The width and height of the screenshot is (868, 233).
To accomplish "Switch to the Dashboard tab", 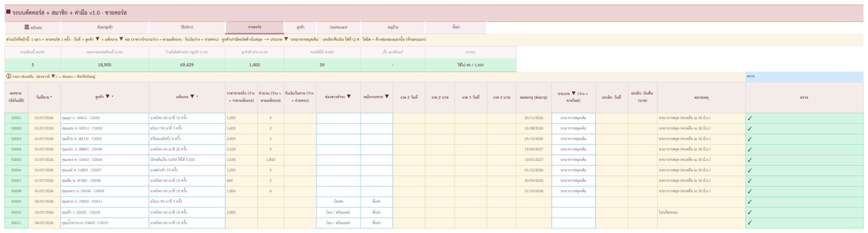I will (339, 27).
